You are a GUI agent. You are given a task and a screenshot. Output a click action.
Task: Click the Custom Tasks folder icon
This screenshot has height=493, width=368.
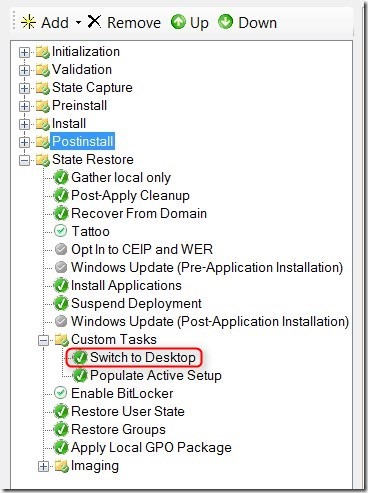(x=62, y=340)
